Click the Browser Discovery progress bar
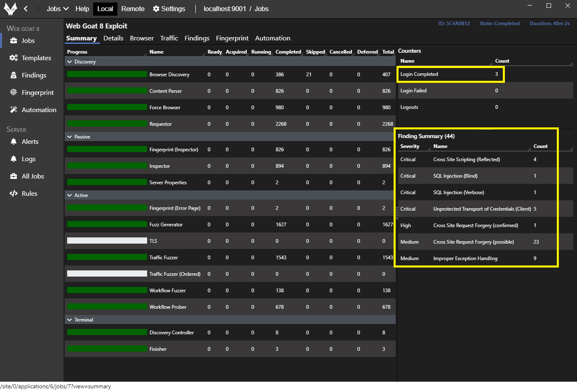Image resolution: width=577 pixels, height=392 pixels. 107,74
